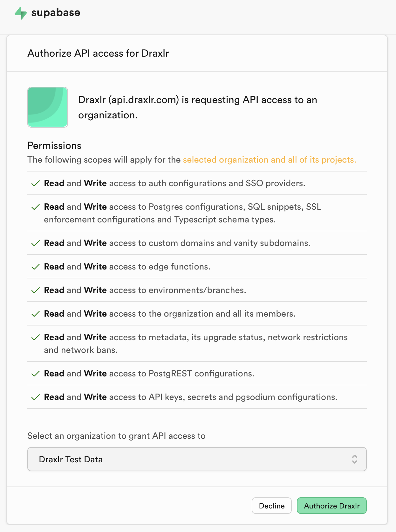Click the edge functions permission text

pyautogui.click(x=127, y=267)
